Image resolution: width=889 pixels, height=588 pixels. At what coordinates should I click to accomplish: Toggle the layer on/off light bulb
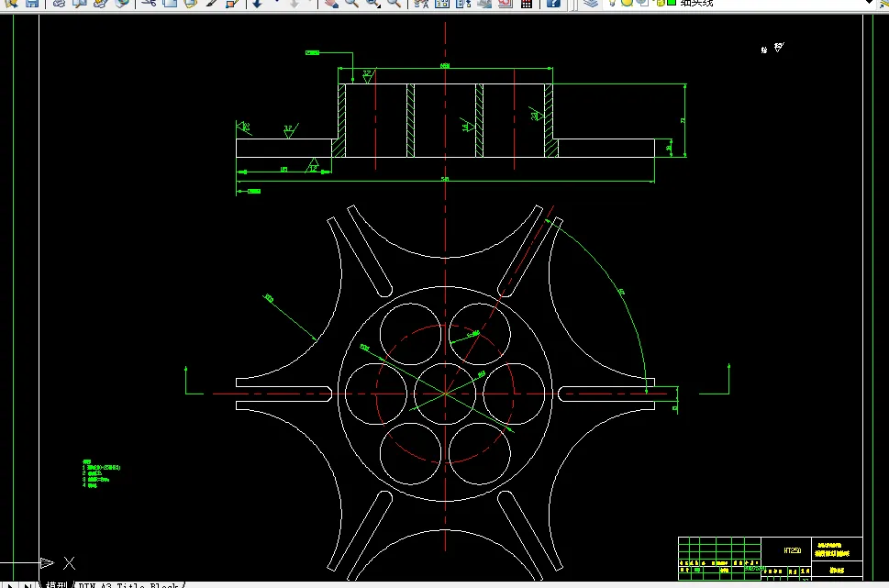click(612, 3)
